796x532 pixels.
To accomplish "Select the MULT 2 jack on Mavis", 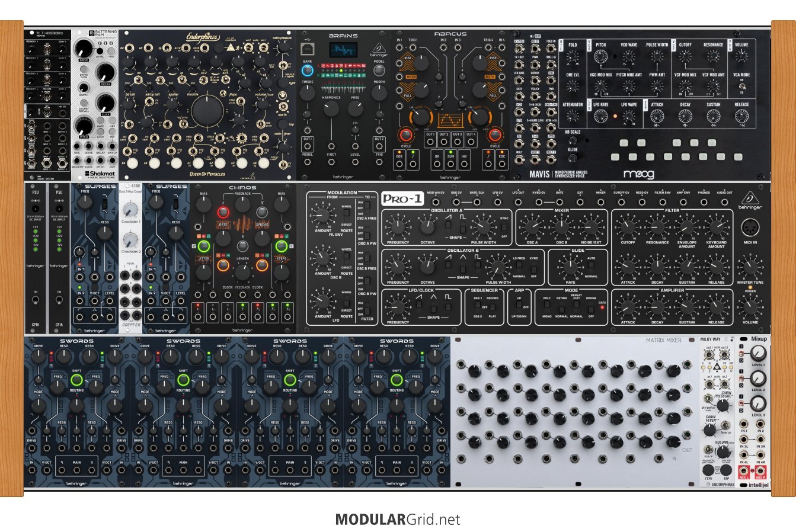I will coord(551,160).
